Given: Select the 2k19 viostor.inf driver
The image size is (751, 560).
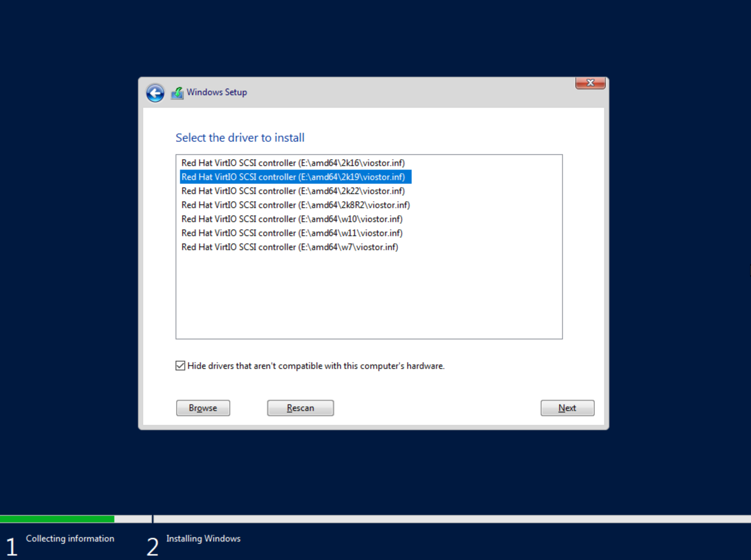Looking at the screenshot, I should (293, 177).
